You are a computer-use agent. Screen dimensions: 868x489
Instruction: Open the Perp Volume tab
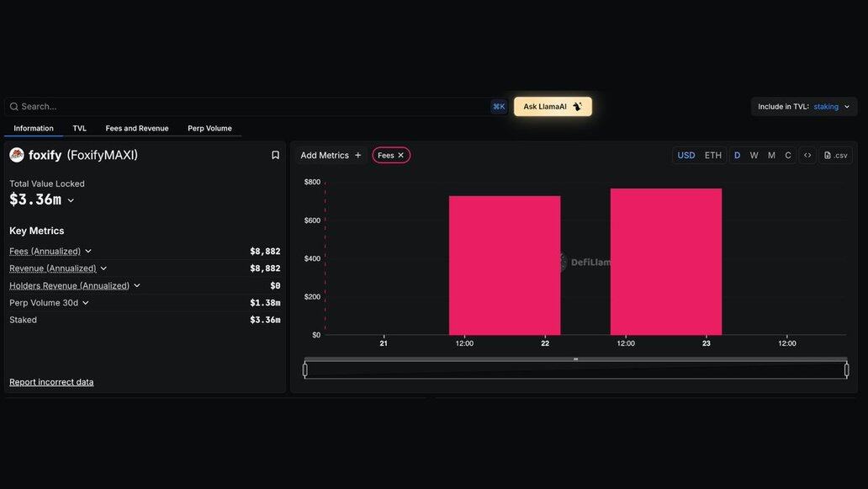click(209, 129)
